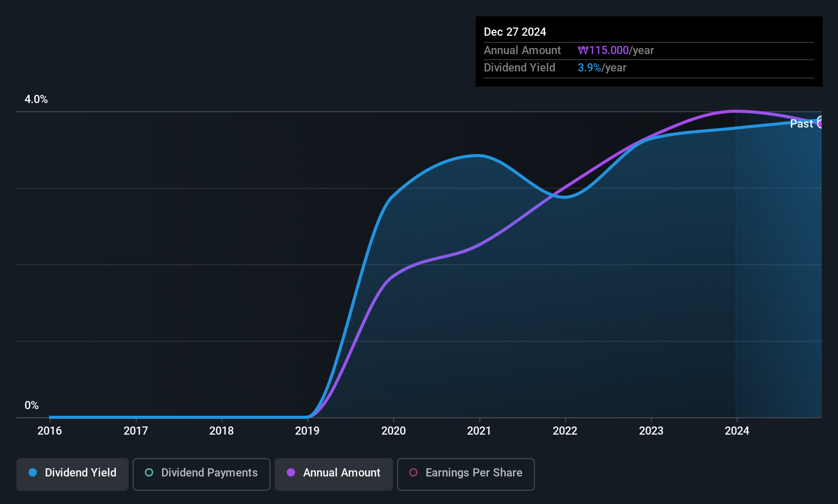Click the ₩115.000/year annual amount value
The width and height of the screenshot is (838, 504).
615,50
